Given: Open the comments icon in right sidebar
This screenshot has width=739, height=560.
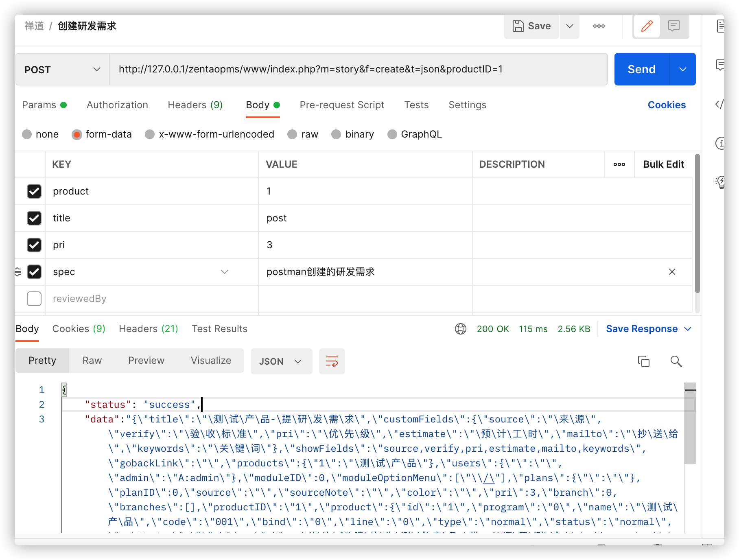Looking at the screenshot, I should pyautogui.click(x=721, y=64).
